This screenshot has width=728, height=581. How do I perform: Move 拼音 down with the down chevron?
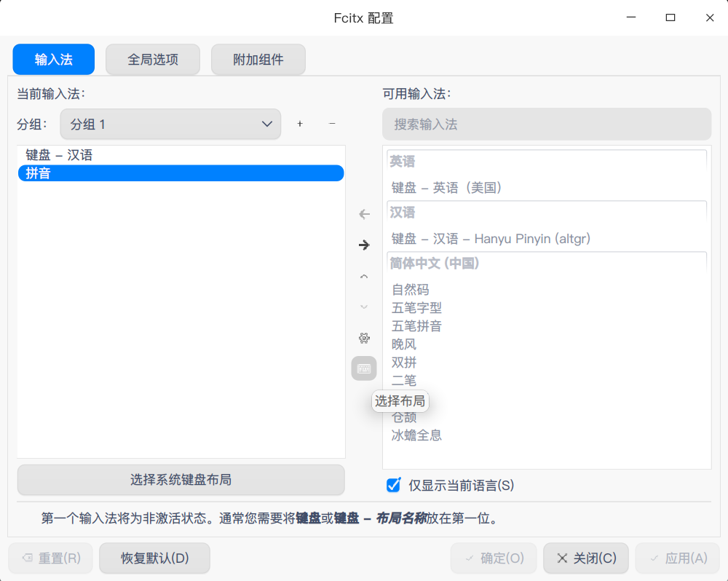pos(363,307)
